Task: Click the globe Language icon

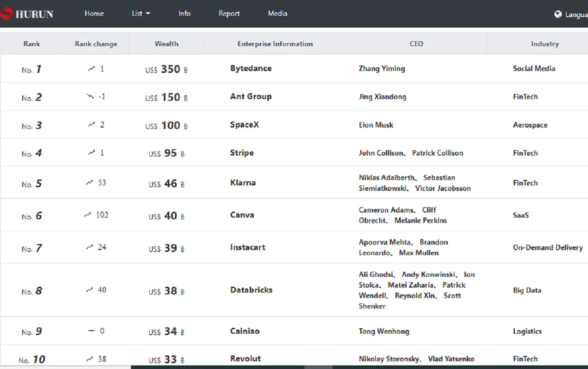Action: click(558, 14)
